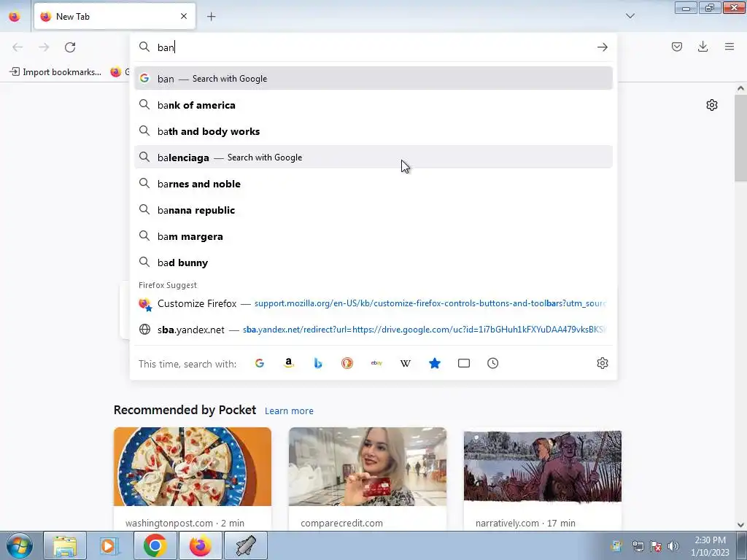
Task: Search this time with Wikipedia
Action: (406, 363)
